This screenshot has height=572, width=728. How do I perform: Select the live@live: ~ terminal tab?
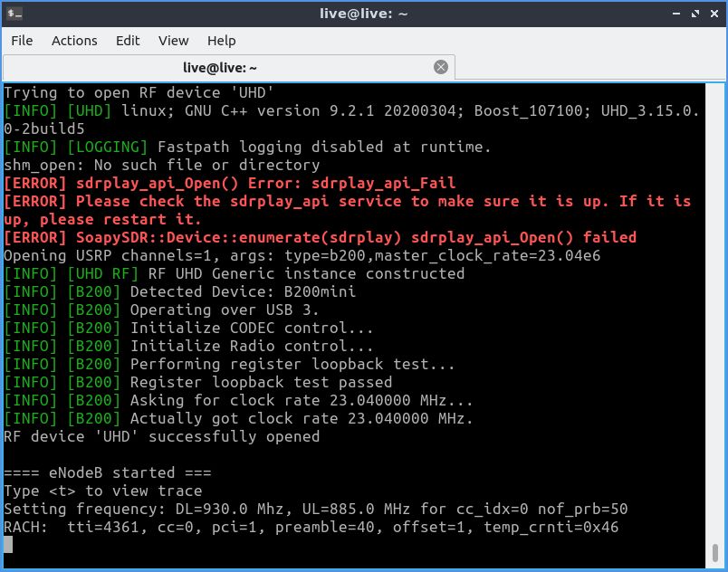220,68
